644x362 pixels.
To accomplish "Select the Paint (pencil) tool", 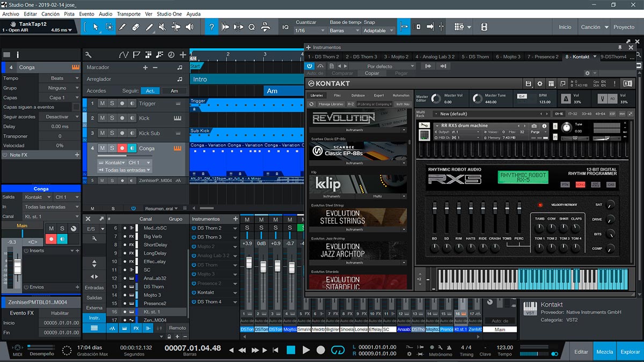I will [149, 26].
